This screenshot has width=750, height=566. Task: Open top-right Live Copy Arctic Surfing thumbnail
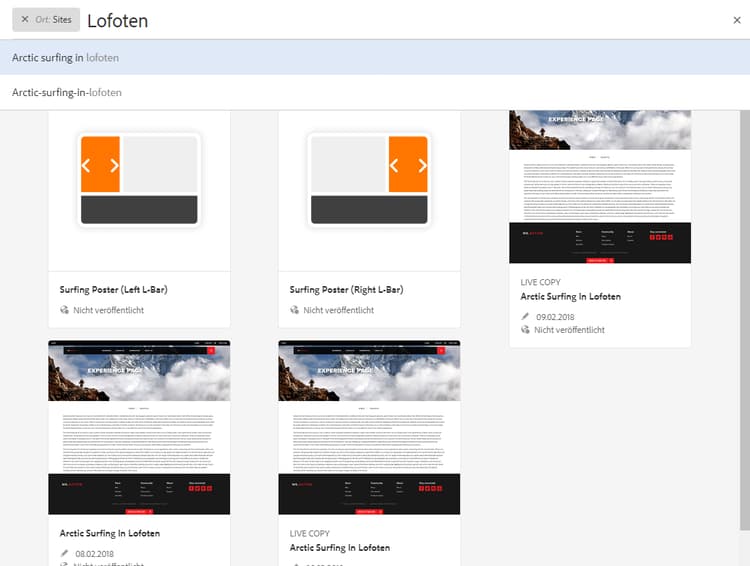click(600, 187)
